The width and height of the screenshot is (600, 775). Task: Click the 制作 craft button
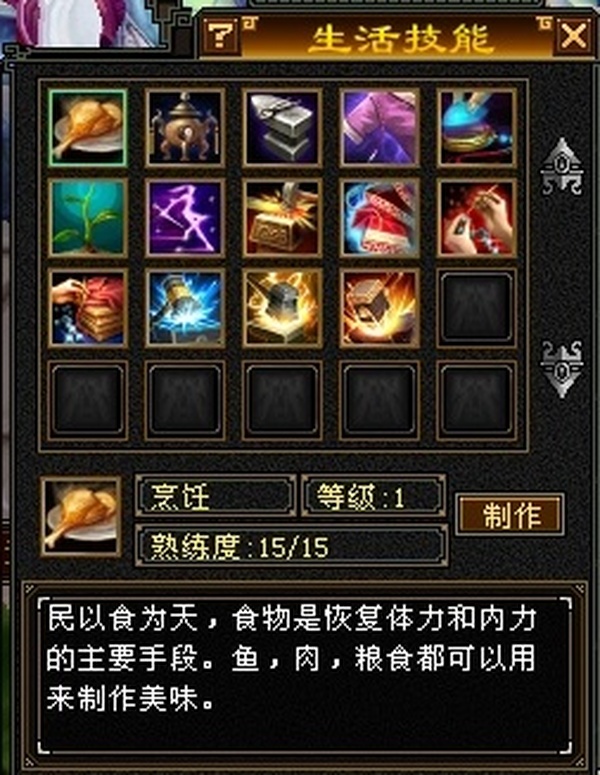tap(510, 515)
